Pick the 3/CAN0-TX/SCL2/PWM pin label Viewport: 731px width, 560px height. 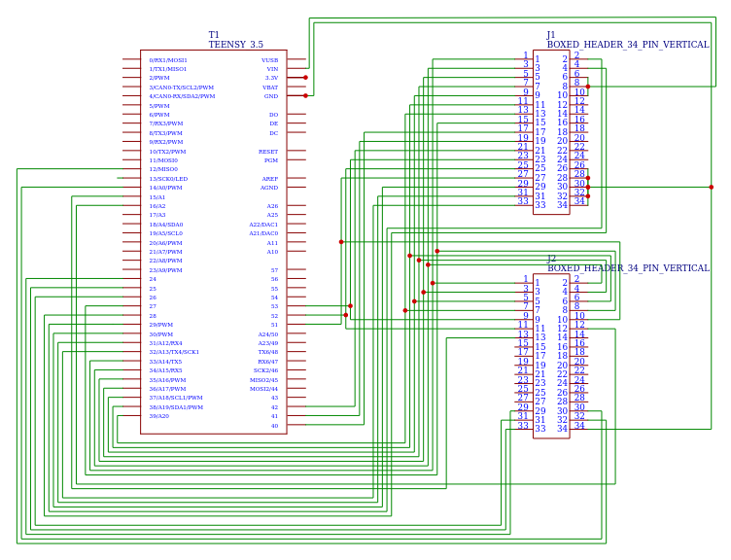pyautogui.click(x=182, y=87)
